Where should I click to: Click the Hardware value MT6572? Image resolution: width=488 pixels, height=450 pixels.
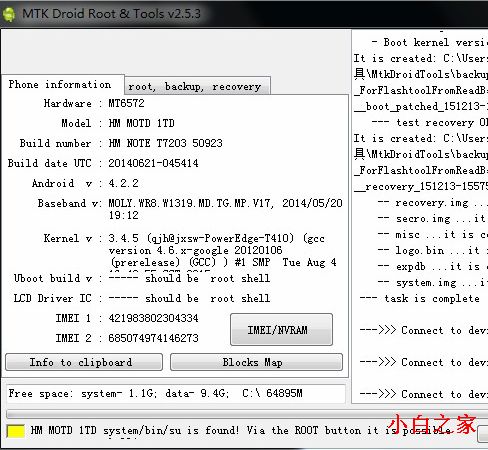126,103
